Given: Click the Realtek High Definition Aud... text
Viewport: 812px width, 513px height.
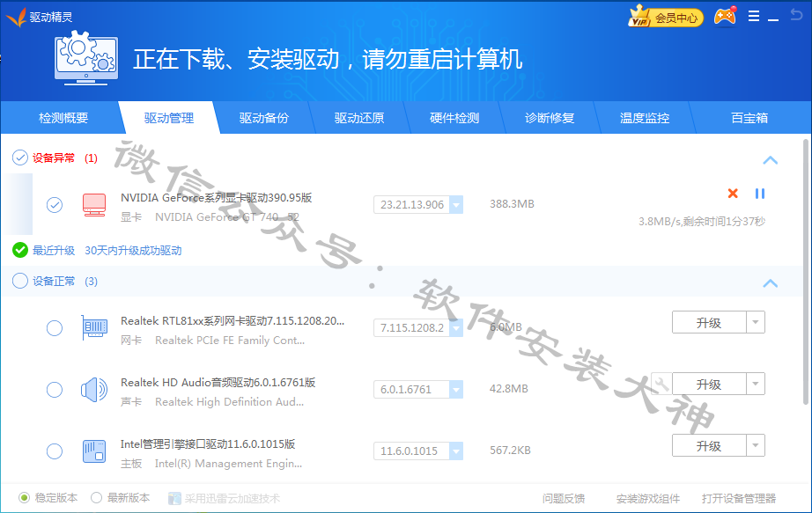Looking at the screenshot, I should point(229,402).
